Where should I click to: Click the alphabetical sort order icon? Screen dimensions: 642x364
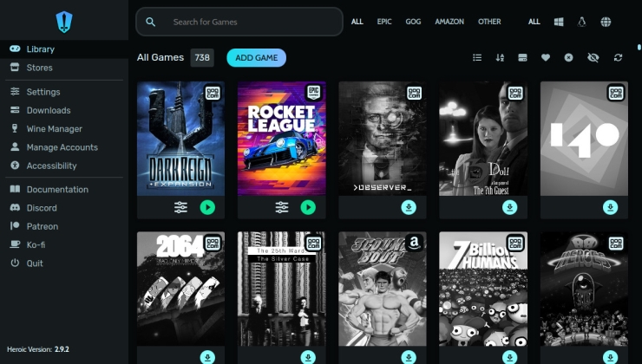[x=500, y=58]
